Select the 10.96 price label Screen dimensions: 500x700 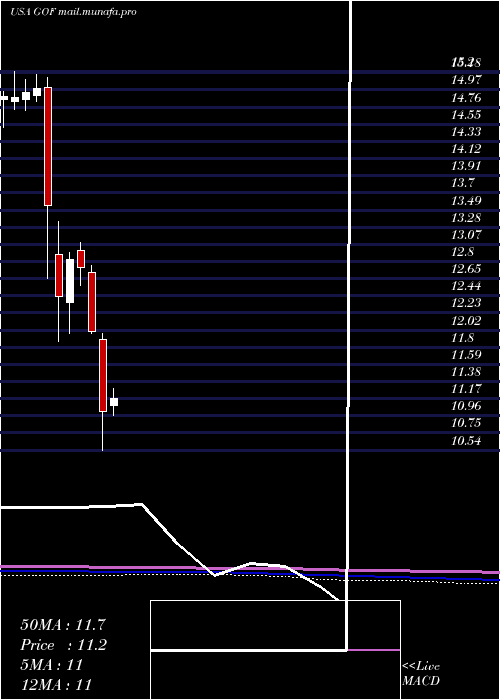click(467, 406)
